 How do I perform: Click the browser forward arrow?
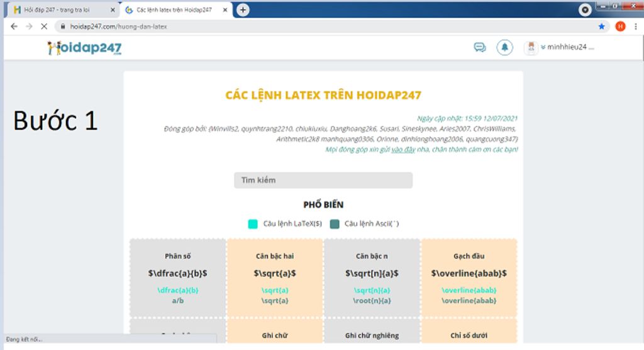[29, 26]
